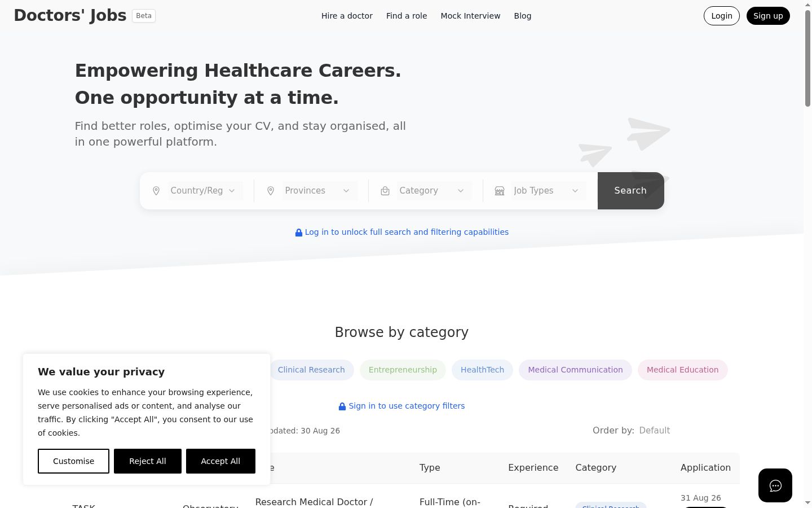Screen dimensions: 812x508
Task: Click the Beta badge next to logo
Action: [x=144, y=16]
